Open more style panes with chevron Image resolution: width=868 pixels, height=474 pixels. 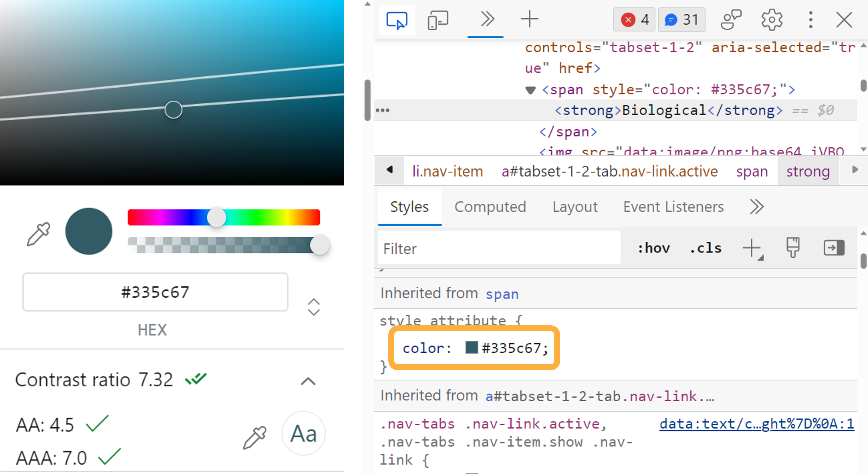coord(756,207)
